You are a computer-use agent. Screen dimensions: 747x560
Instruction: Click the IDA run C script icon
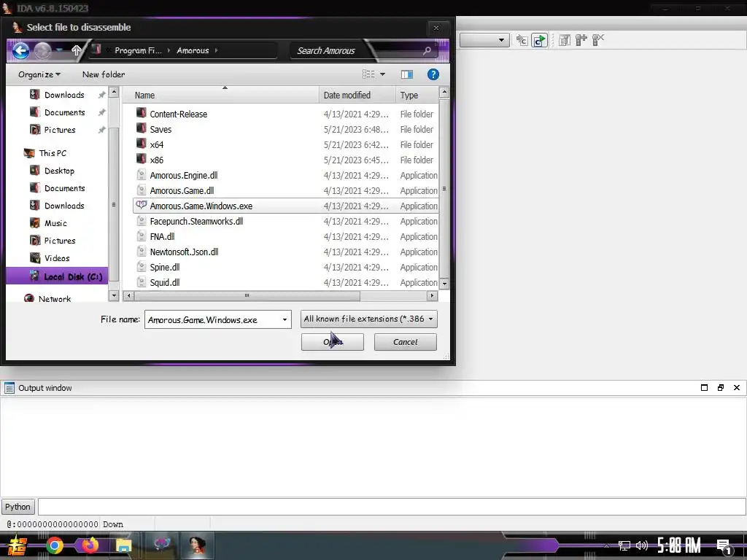click(x=539, y=41)
